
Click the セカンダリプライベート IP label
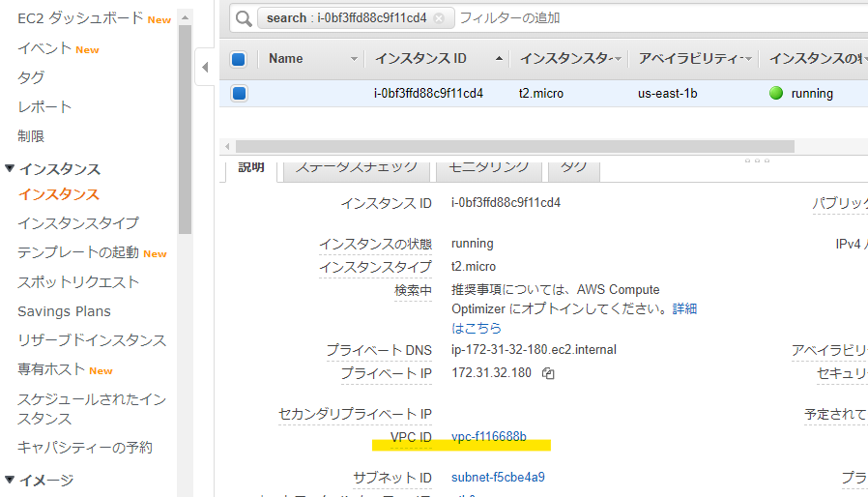pos(355,414)
